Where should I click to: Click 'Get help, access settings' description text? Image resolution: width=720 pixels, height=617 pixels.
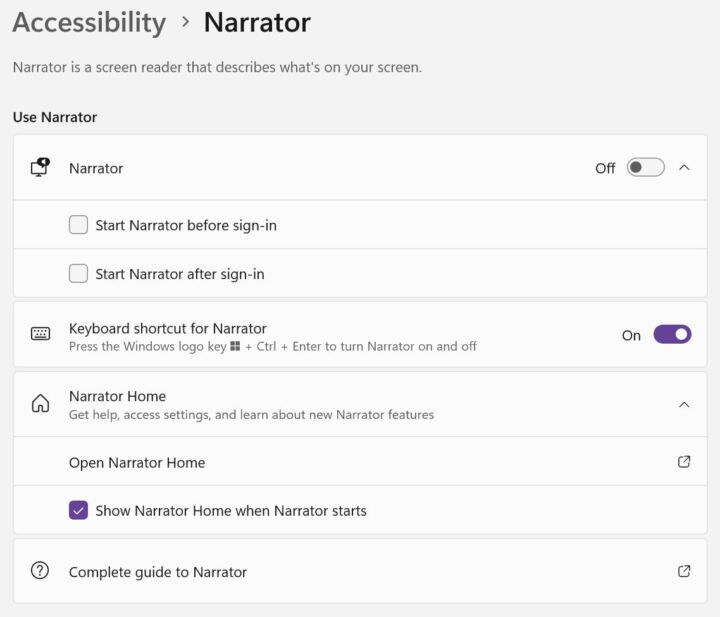coord(251,415)
